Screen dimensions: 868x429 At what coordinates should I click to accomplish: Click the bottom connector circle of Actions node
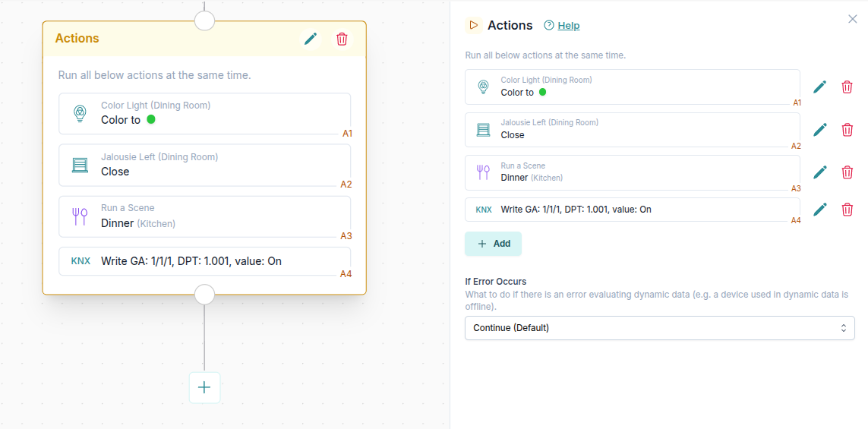tap(204, 294)
